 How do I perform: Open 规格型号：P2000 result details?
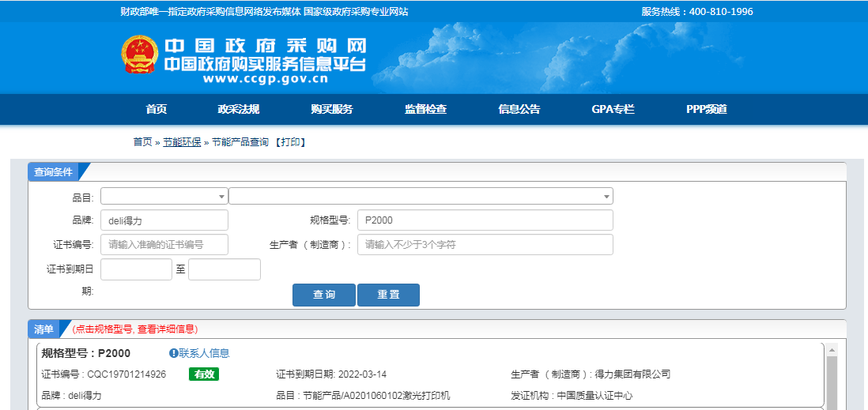[86, 354]
